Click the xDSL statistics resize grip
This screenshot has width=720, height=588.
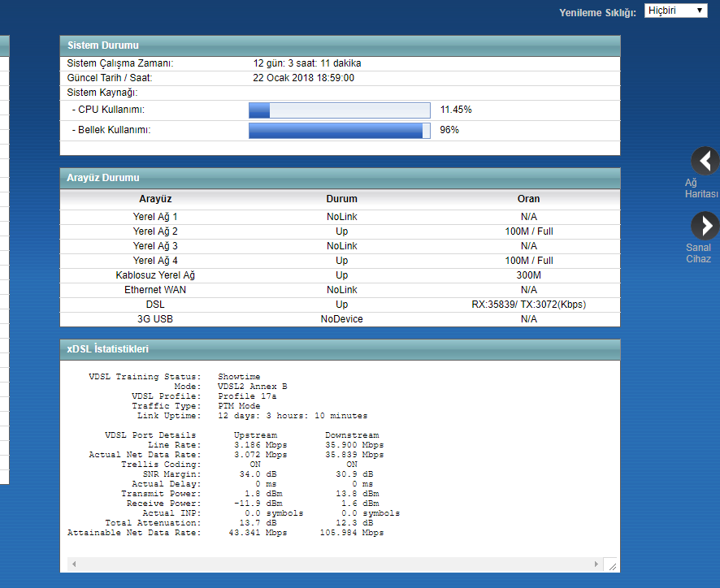coord(613,566)
